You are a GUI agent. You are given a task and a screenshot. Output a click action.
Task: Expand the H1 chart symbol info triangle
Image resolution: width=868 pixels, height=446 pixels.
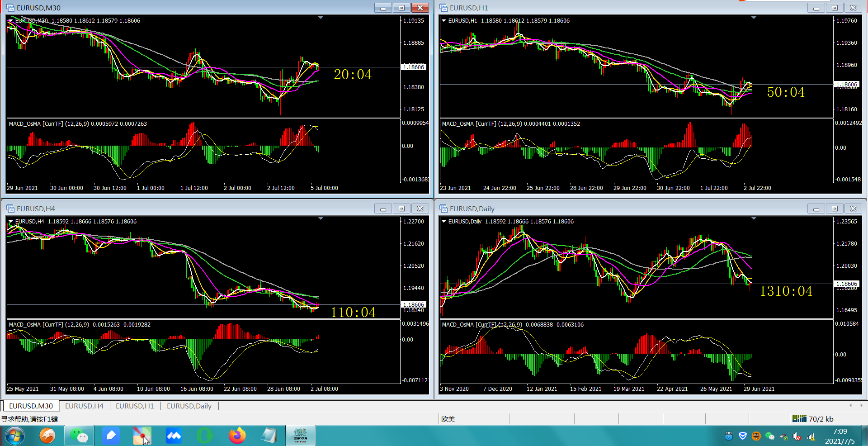[x=443, y=20]
